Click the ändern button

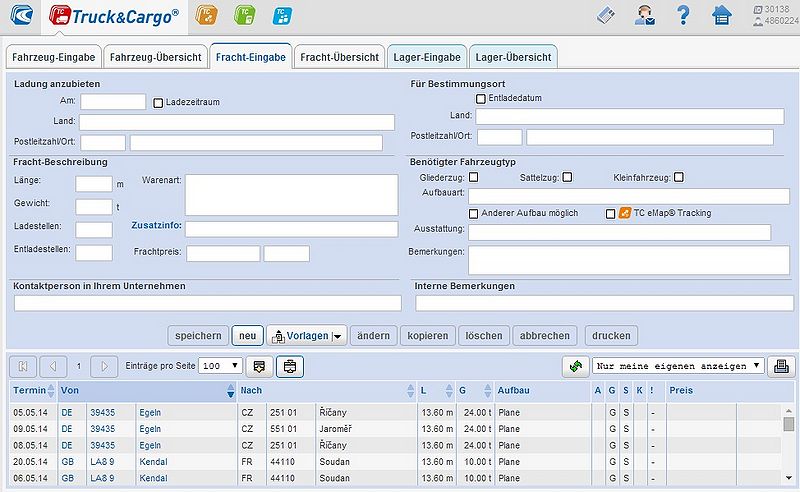[373, 336]
